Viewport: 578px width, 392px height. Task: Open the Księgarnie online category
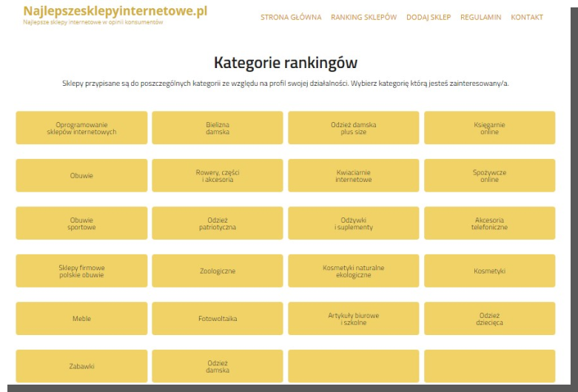[489, 128]
